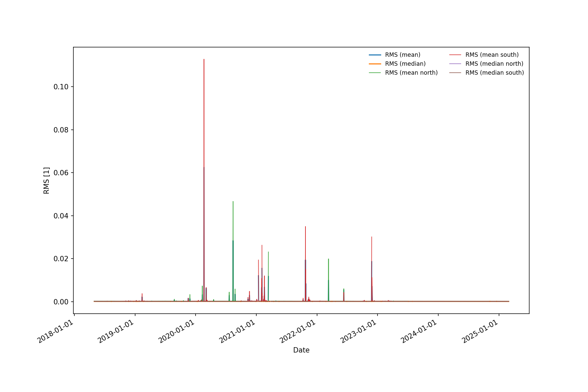Click the brown line swatch for RMS (median south)
This screenshot has width=588, height=392.
455,73
